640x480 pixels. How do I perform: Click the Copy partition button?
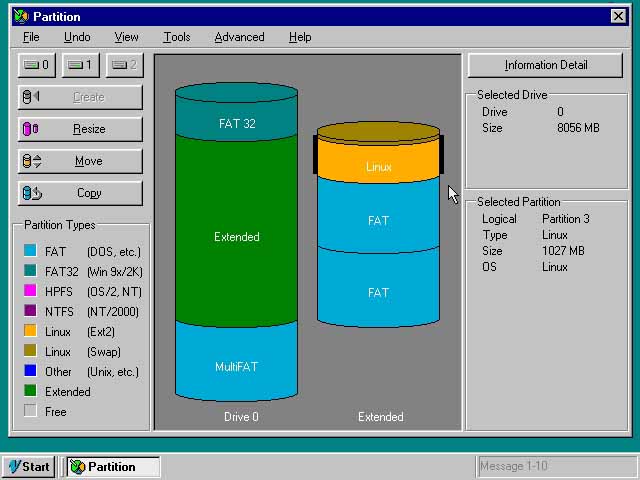pyautogui.click(x=80, y=193)
